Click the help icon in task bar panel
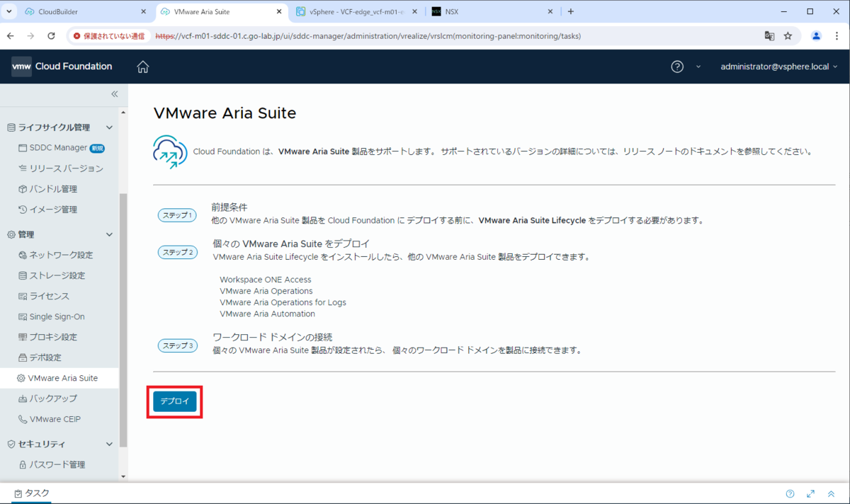This screenshot has width=850, height=504. pyautogui.click(x=790, y=493)
